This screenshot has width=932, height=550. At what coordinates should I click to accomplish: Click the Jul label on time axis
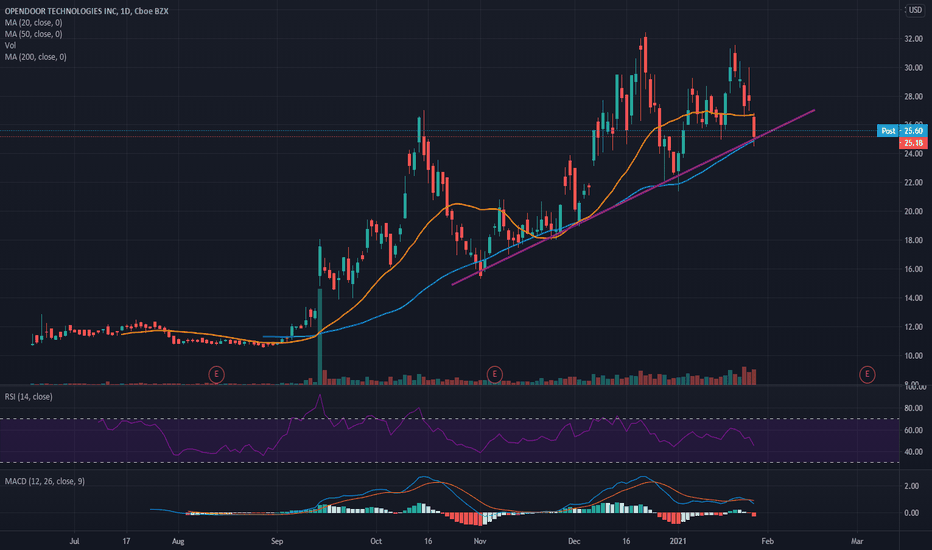click(x=74, y=542)
